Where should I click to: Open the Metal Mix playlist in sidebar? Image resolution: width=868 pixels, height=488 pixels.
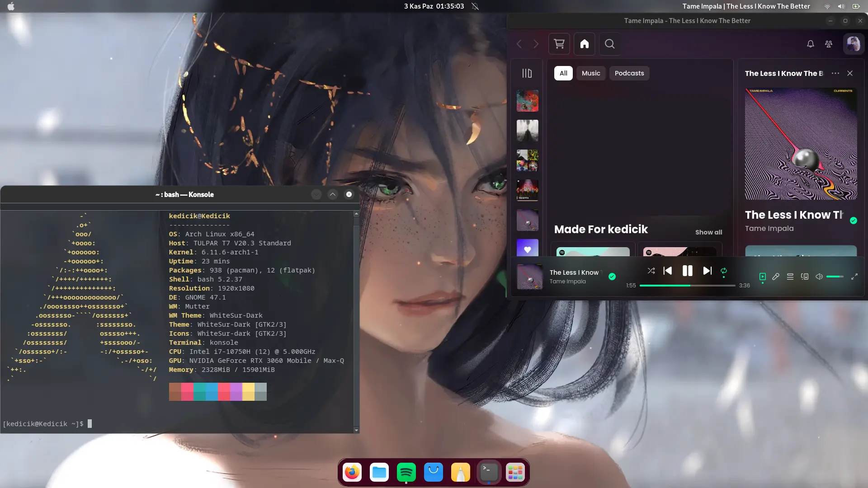pos(528,190)
